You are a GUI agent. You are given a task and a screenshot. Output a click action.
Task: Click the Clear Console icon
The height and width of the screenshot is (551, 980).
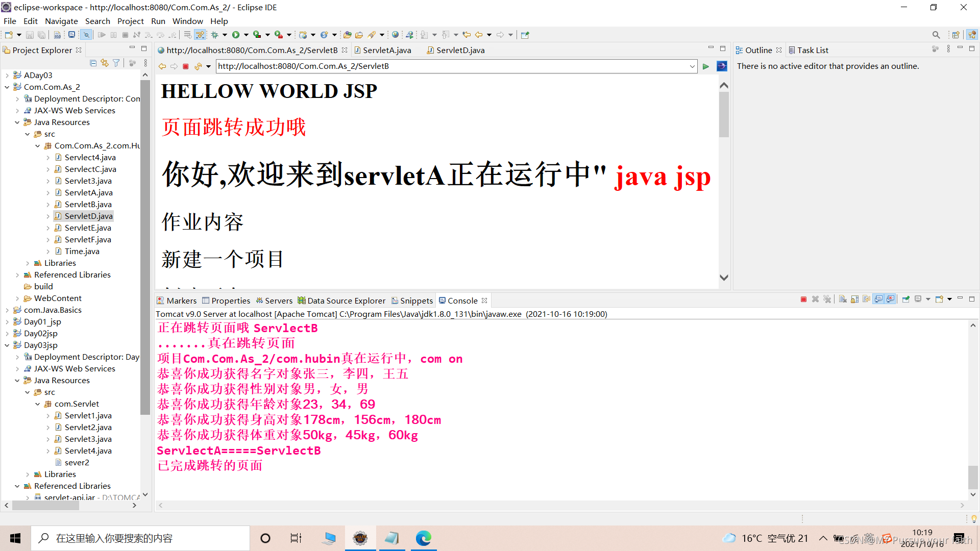[x=843, y=299]
